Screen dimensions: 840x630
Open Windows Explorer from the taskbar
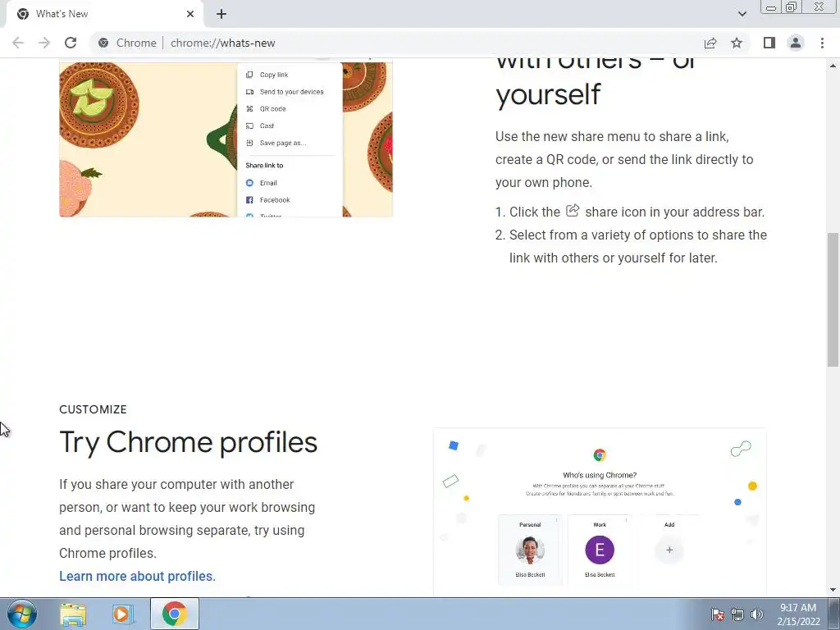pos(73,614)
